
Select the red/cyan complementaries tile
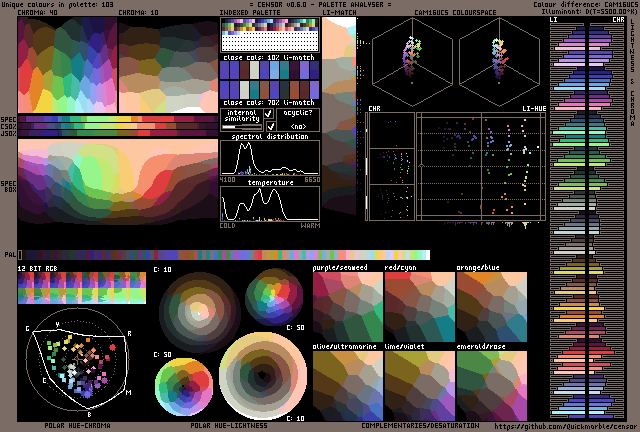[x=420, y=307]
